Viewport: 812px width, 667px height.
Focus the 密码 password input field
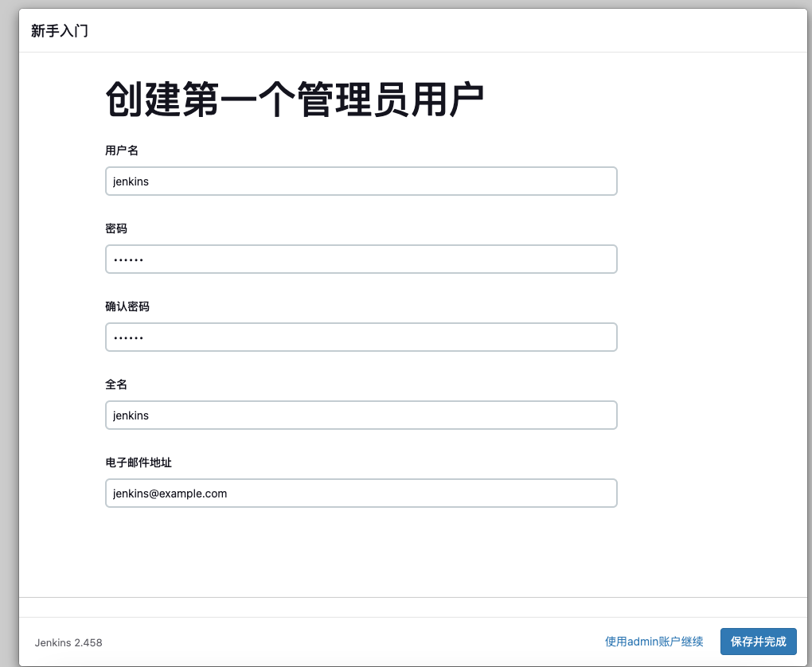[361, 259]
